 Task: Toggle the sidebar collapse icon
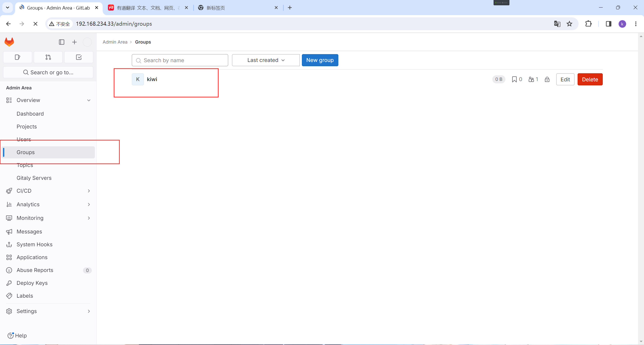click(x=62, y=42)
